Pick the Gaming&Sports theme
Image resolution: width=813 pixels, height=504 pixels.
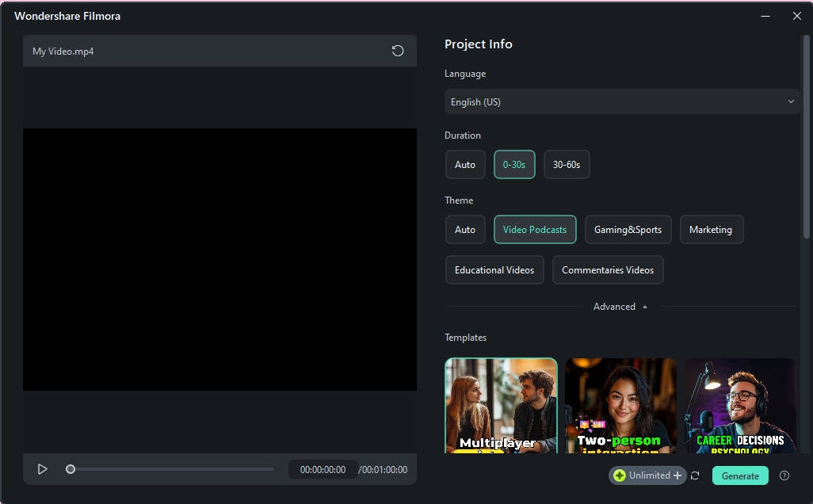[628, 230]
